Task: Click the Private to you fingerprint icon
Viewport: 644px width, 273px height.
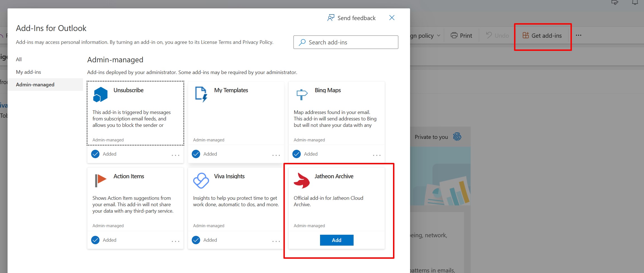Action: pos(457,137)
